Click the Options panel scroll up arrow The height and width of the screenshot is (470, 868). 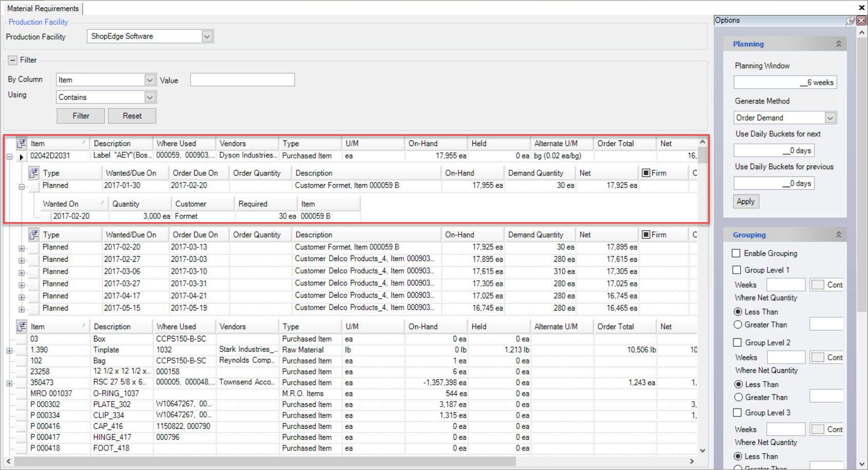pyautogui.click(x=862, y=32)
